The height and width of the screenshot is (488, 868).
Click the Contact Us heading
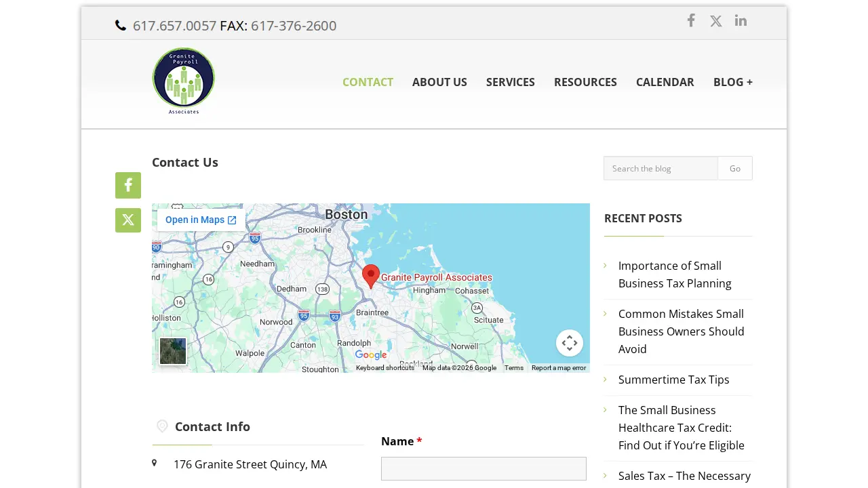coord(185,162)
